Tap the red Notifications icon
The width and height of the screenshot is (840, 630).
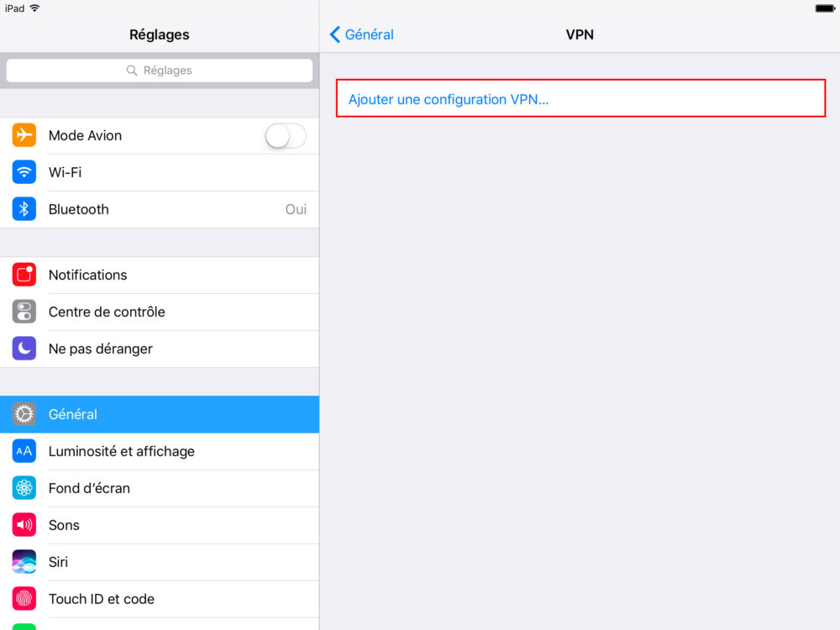click(x=24, y=275)
